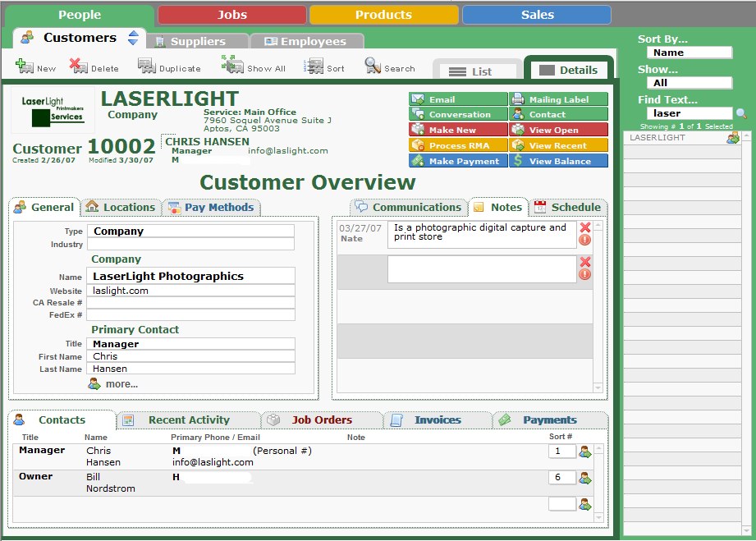Viewport: 756px width, 541px height.
Task: Click the more... link
Action: pyautogui.click(x=121, y=384)
